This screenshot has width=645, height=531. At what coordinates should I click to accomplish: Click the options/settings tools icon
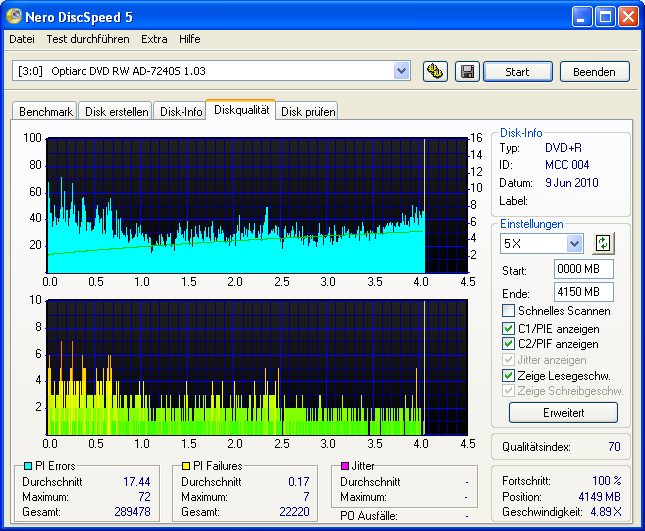click(435, 72)
